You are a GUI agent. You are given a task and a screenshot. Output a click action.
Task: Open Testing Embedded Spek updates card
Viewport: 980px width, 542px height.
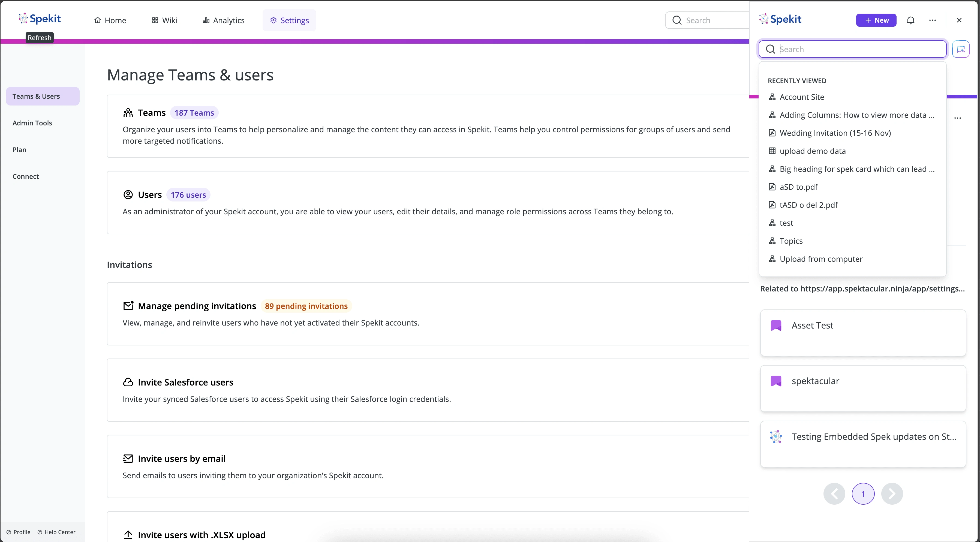pyautogui.click(x=863, y=444)
